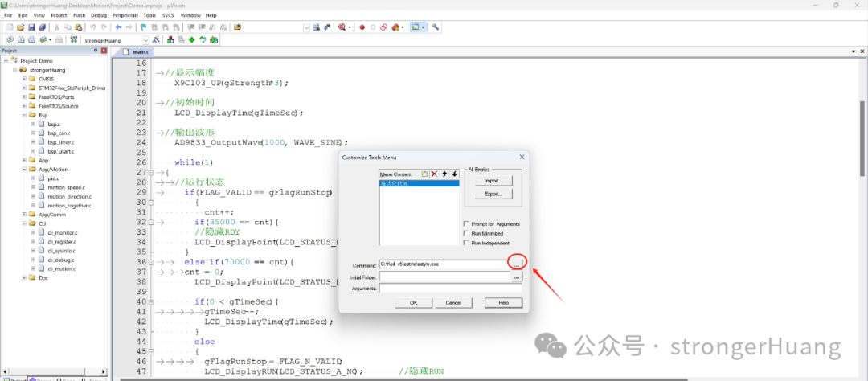The height and width of the screenshot is (381, 868).
Task: Tick the Run Independent checkbox
Action: (x=467, y=243)
